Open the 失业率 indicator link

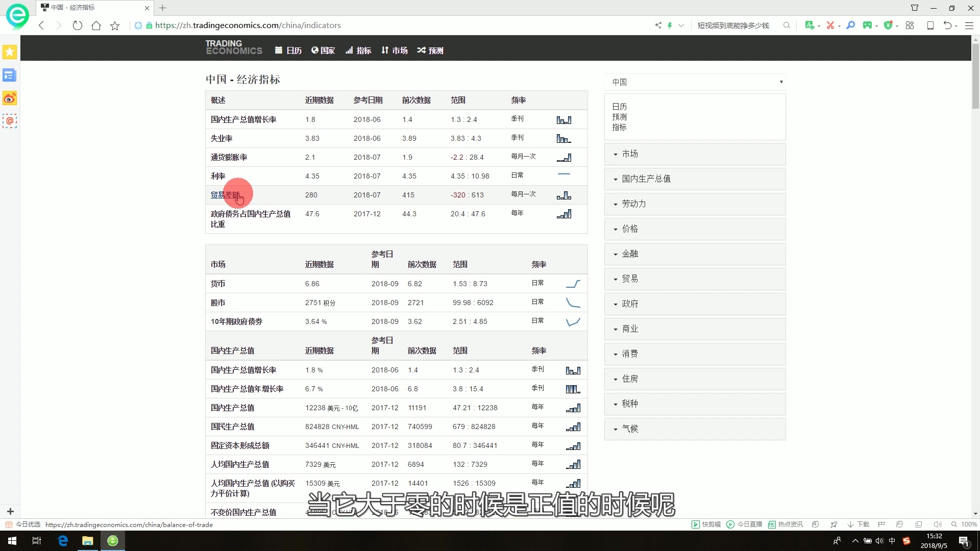click(222, 138)
